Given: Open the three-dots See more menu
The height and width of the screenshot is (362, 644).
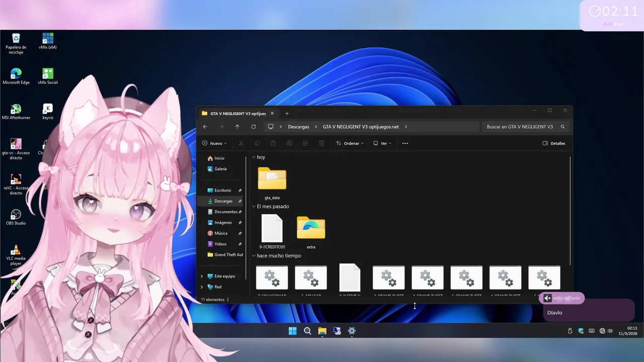Looking at the screenshot, I should coord(405,143).
